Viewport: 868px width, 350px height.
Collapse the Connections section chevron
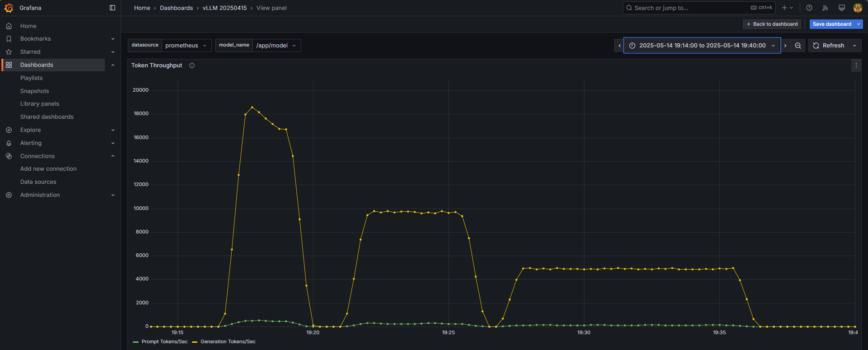click(113, 156)
